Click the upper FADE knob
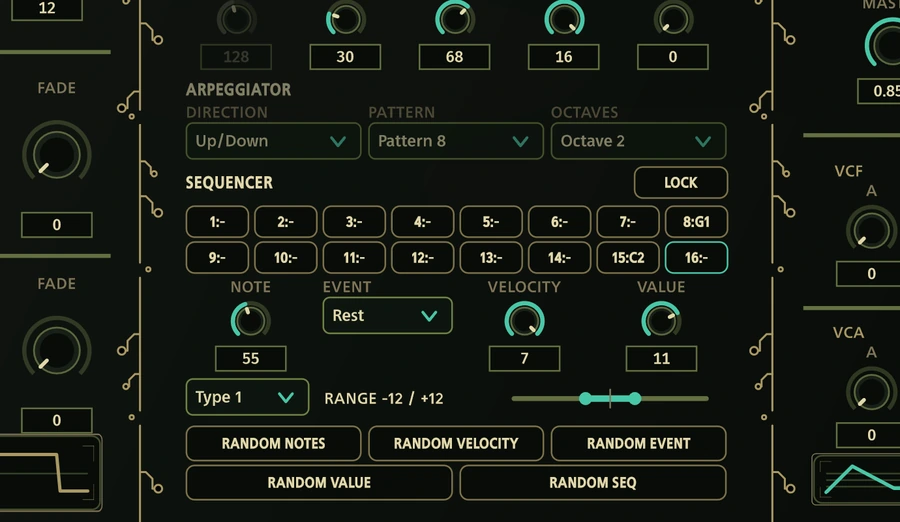The image size is (900, 522). click(56, 153)
